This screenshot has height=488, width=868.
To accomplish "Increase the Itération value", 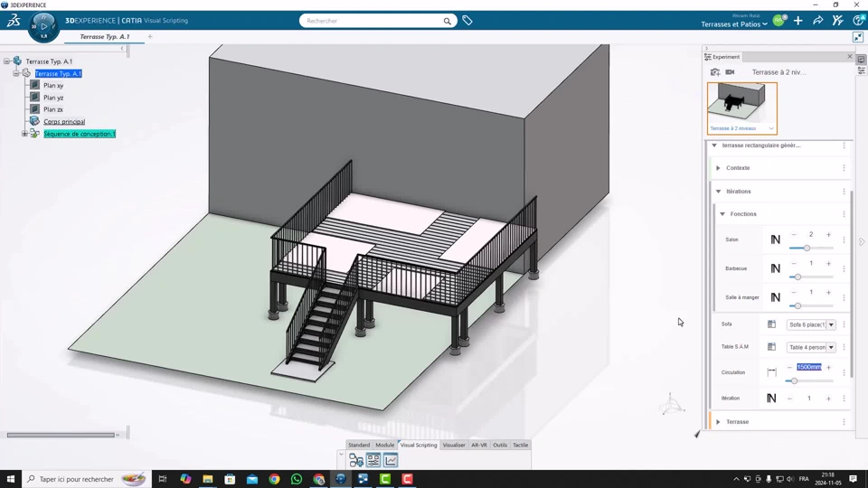I will tap(829, 399).
